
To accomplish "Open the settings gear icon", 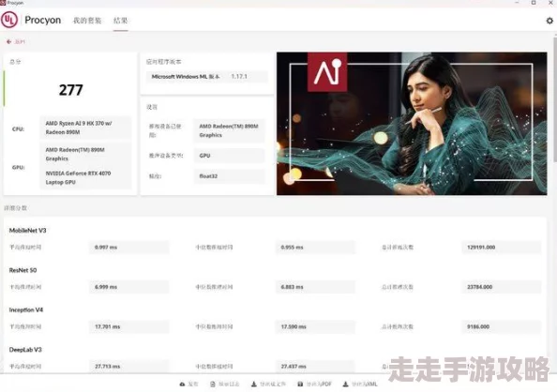I will coord(549,21).
